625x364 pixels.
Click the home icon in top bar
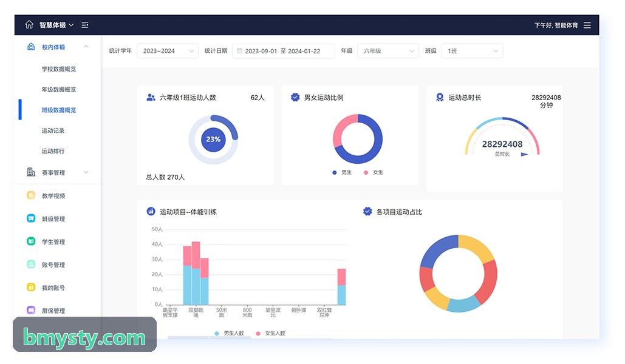click(29, 25)
